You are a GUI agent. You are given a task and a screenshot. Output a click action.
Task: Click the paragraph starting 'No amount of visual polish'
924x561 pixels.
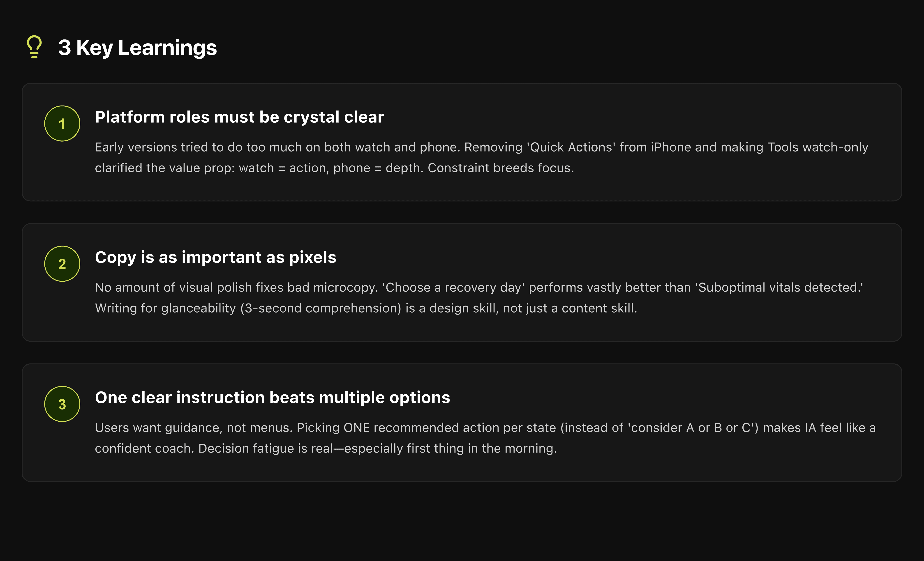479,298
